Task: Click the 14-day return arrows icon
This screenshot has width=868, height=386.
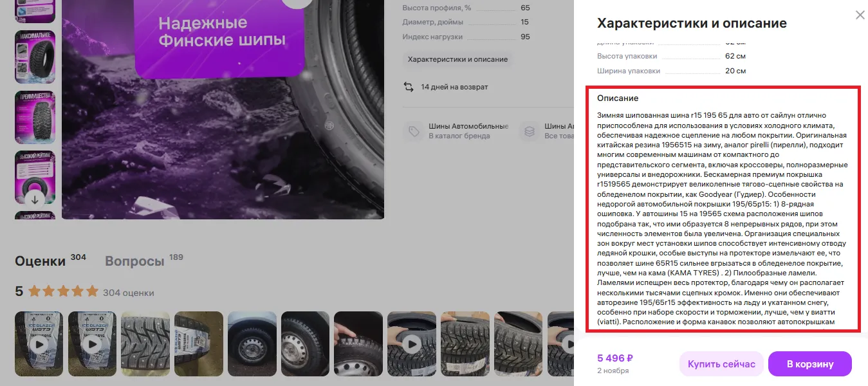Action: [409, 87]
